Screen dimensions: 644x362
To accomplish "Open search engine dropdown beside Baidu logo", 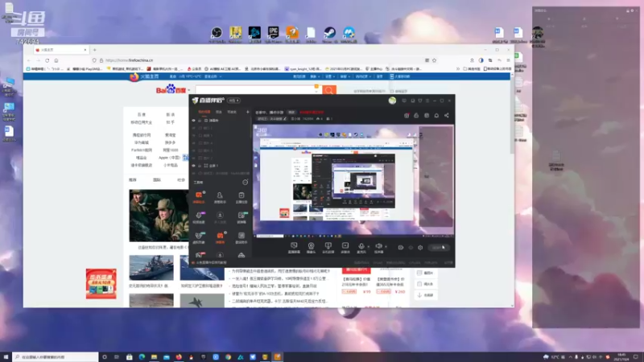I will (x=189, y=90).
